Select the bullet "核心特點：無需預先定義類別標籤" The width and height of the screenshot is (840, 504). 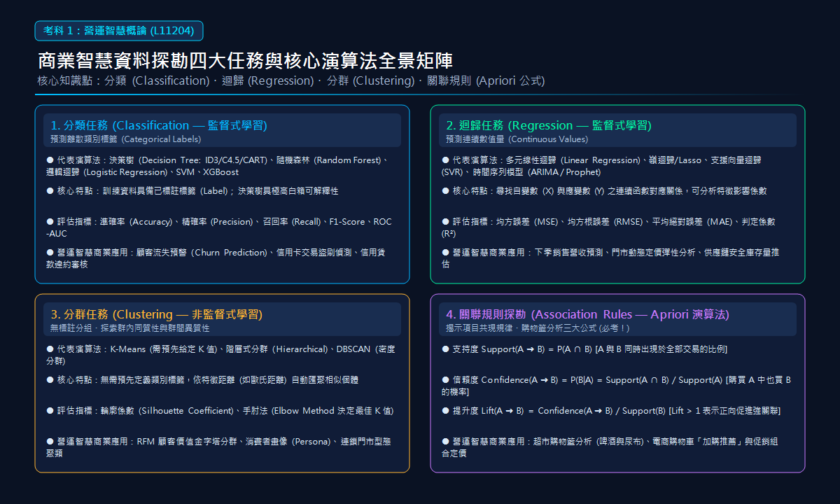pos(202,379)
